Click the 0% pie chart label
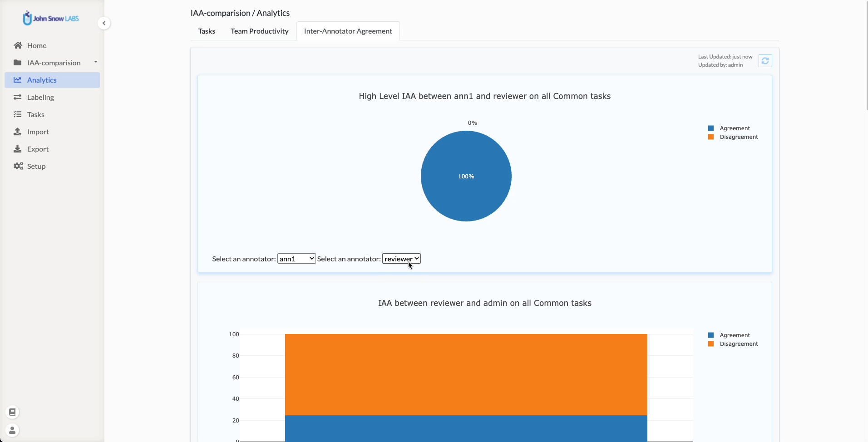The height and width of the screenshot is (442, 868). click(x=473, y=123)
